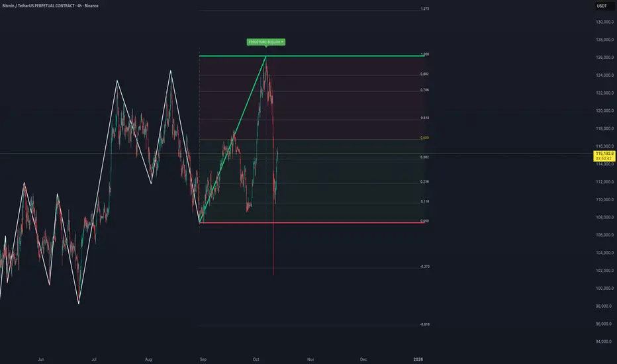Screen dimensions: 617x364
Task: Click 106,000.0 on the price scale
Action: pyautogui.click(x=605, y=235)
